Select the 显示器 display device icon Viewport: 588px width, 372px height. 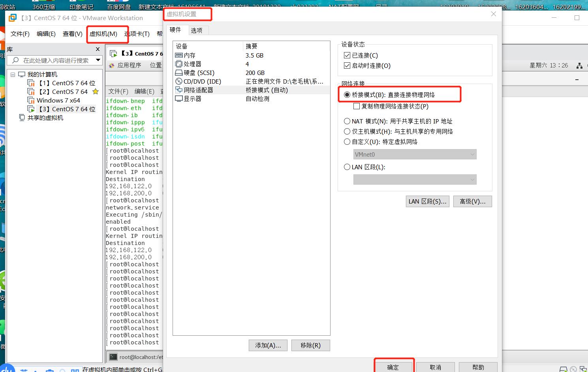[178, 99]
